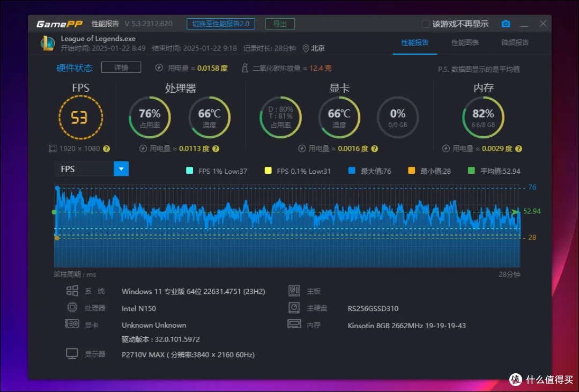The height and width of the screenshot is (392, 579).
Task: Click the GPU D:80% T:81% usage gauge
Action: 280,117
